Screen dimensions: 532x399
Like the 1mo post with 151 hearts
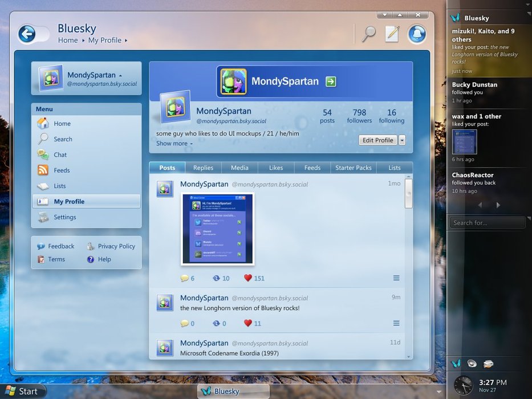tap(248, 278)
